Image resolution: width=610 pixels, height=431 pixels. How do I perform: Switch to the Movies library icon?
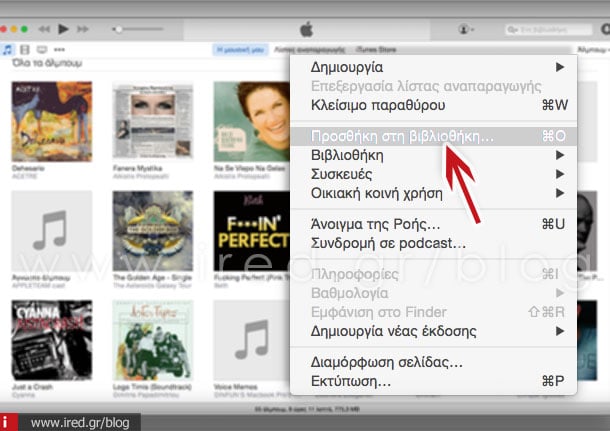[x=25, y=49]
